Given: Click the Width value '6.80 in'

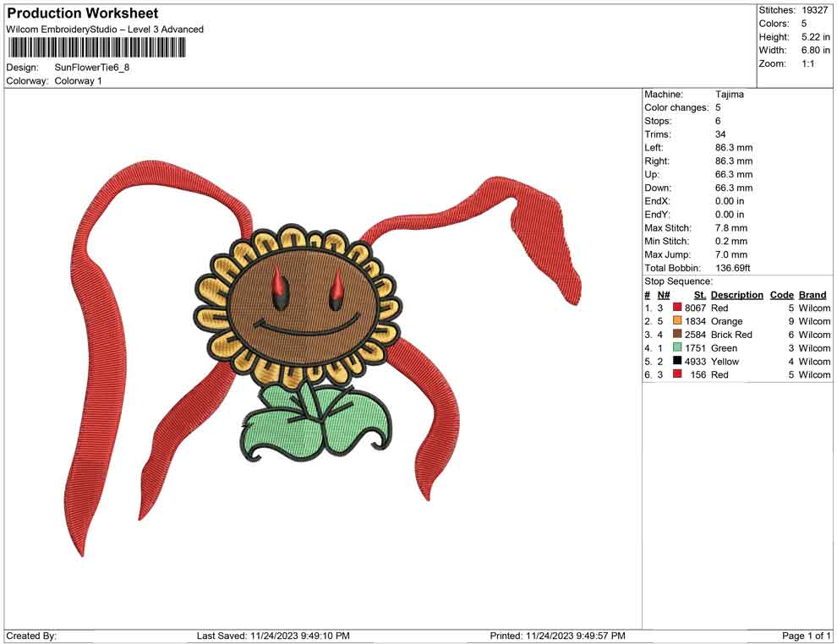Looking at the screenshot, I should (x=816, y=50).
